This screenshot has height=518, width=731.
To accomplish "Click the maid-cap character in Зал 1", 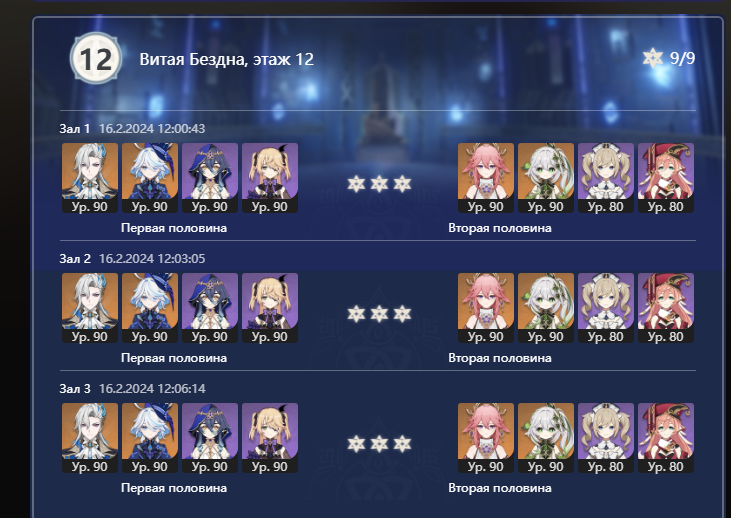I will [x=606, y=178].
